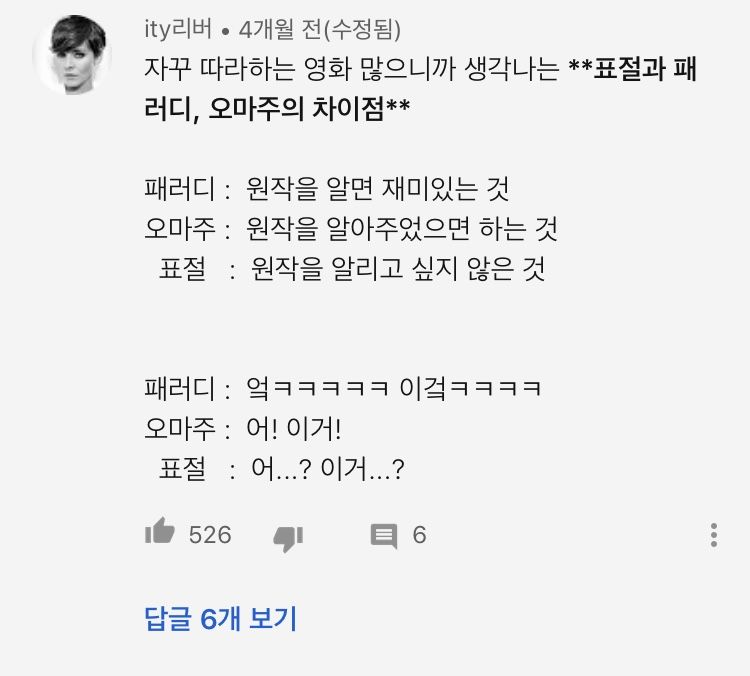Click the 어! 이거! line
Screen dimensions: 750x676
294,428
